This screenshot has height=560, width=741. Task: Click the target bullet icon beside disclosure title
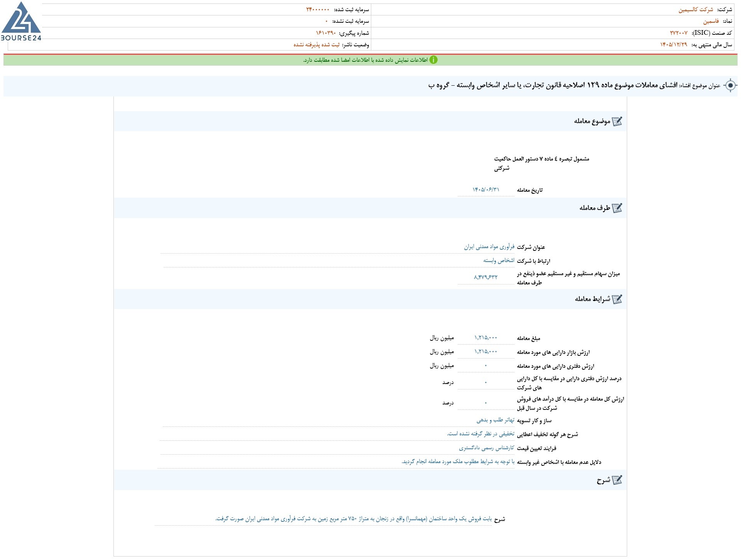730,85
